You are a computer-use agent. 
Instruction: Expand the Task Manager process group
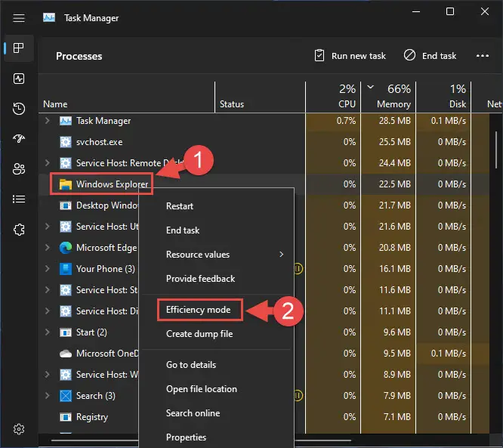click(48, 121)
